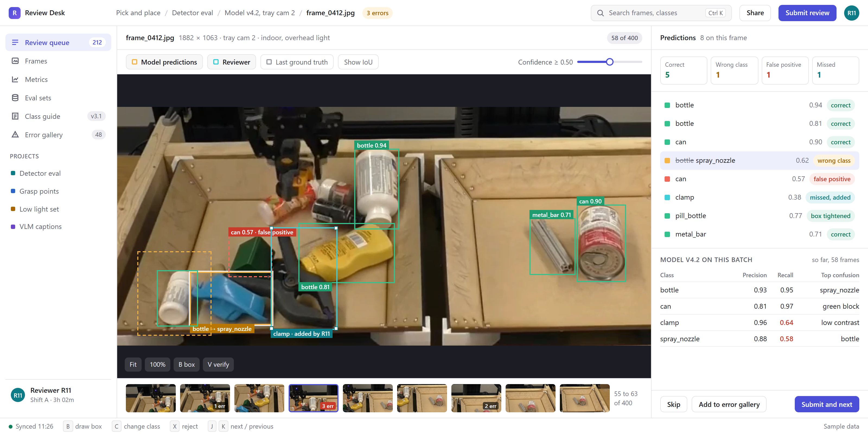Click the Reviewer R11 avatar in sidebar footer
This screenshot has height=434, width=868.
18,395
